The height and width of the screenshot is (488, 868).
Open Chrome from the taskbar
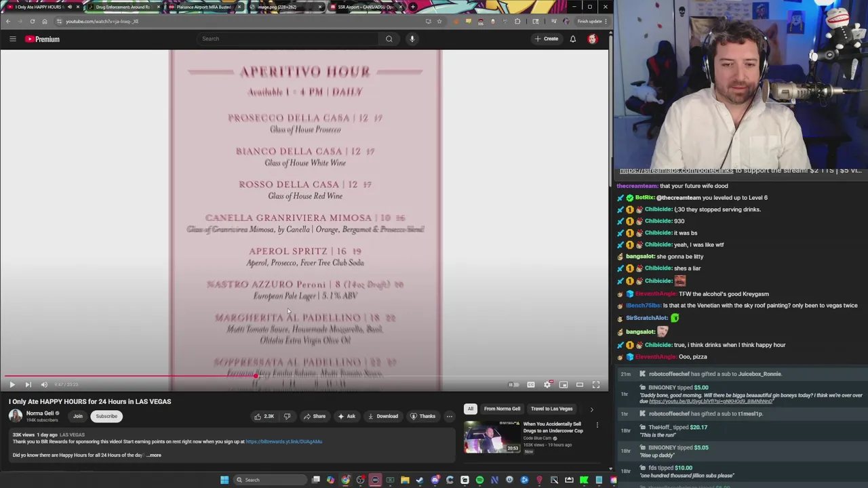(x=345, y=480)
